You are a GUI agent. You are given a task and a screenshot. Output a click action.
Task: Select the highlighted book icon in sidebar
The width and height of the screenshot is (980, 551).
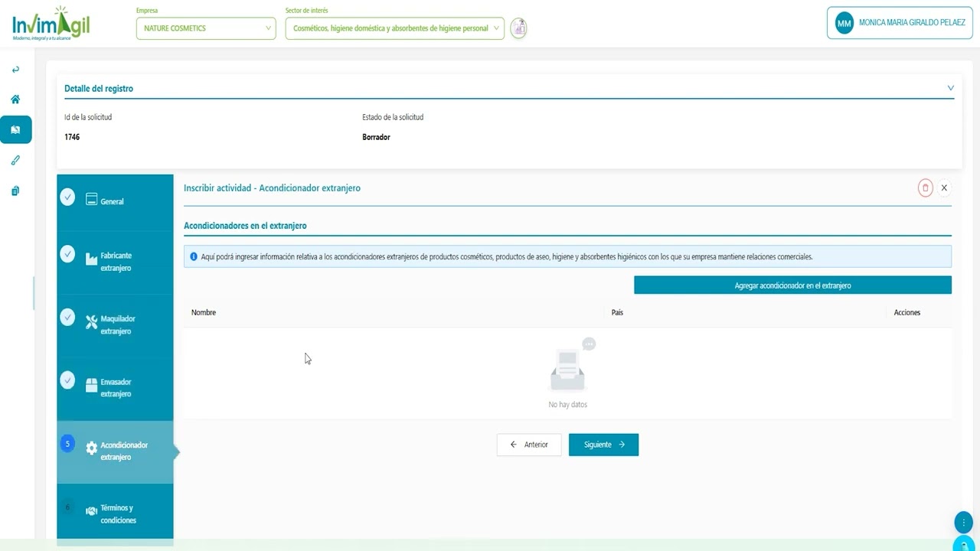click(x=15, y=130)
